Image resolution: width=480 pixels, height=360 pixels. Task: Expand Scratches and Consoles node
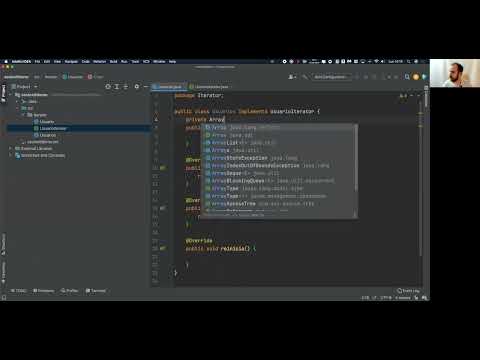(10, 156)
